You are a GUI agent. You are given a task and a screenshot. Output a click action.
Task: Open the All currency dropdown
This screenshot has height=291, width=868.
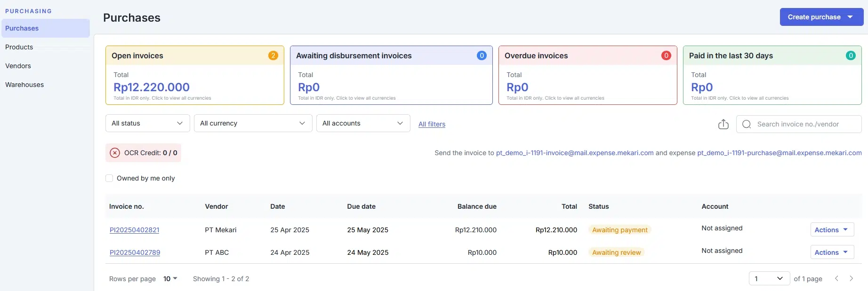(253, 123)
